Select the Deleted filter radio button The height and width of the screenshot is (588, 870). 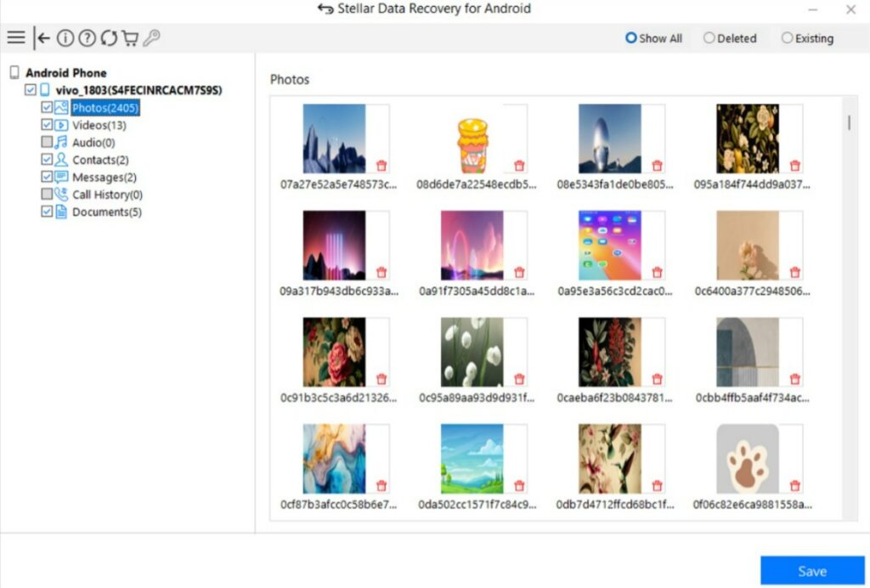click(x=709, y=37)
